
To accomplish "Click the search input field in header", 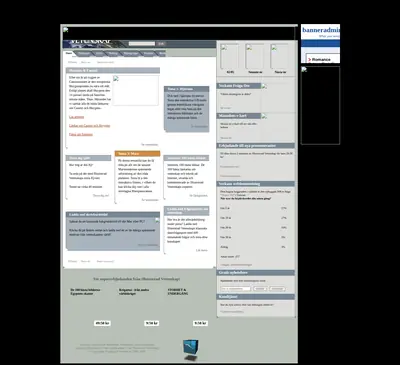I will (142, 44).
